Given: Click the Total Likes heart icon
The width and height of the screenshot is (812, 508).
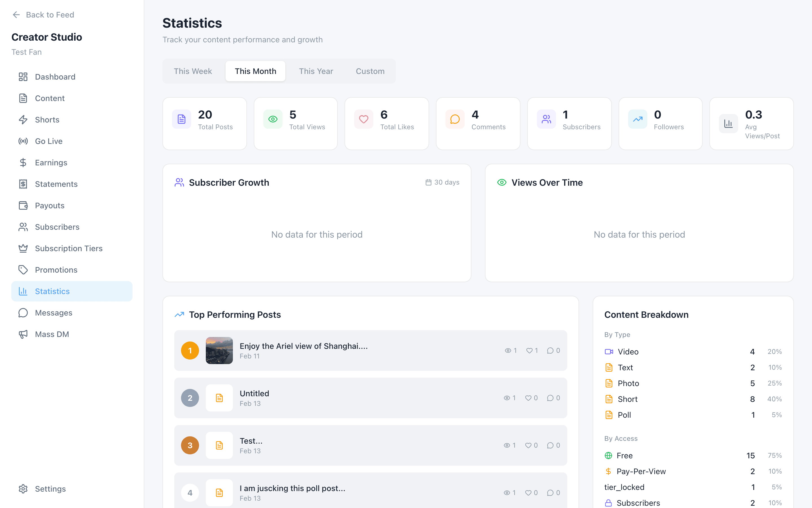Looking at the screenshot, I should (x=364, y=119).
